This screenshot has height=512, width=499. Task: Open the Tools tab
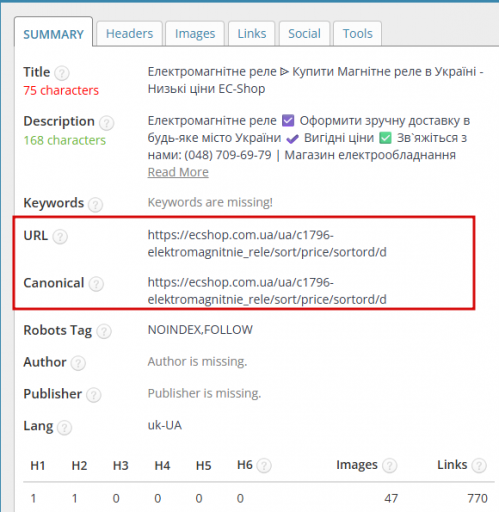pyautogui.click(x=358, y=34)
